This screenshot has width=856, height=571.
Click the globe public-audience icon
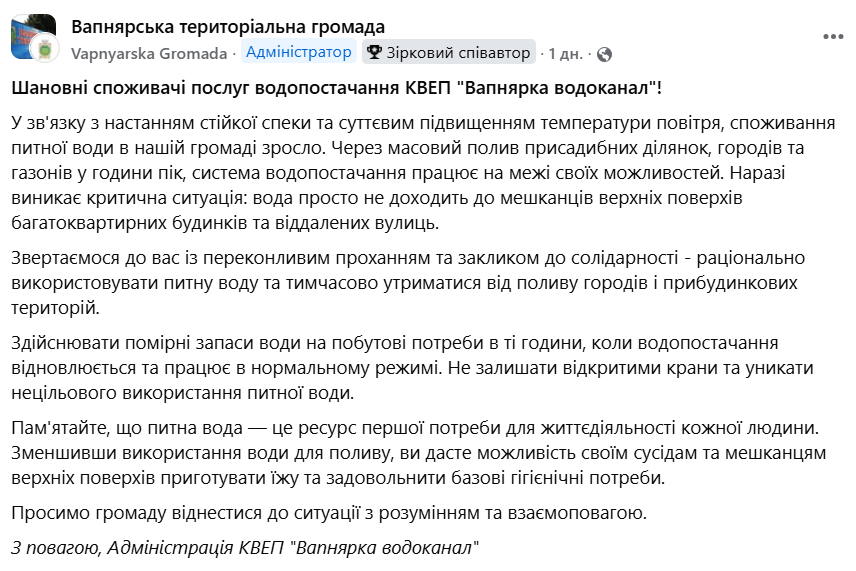click(x=604, y=54)
